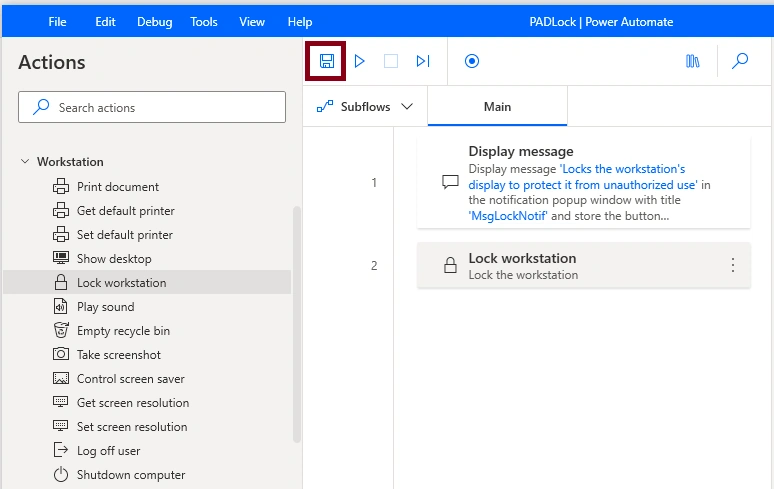
Task: Click step number 2 in the flow
Action: (x=374, y=265)
